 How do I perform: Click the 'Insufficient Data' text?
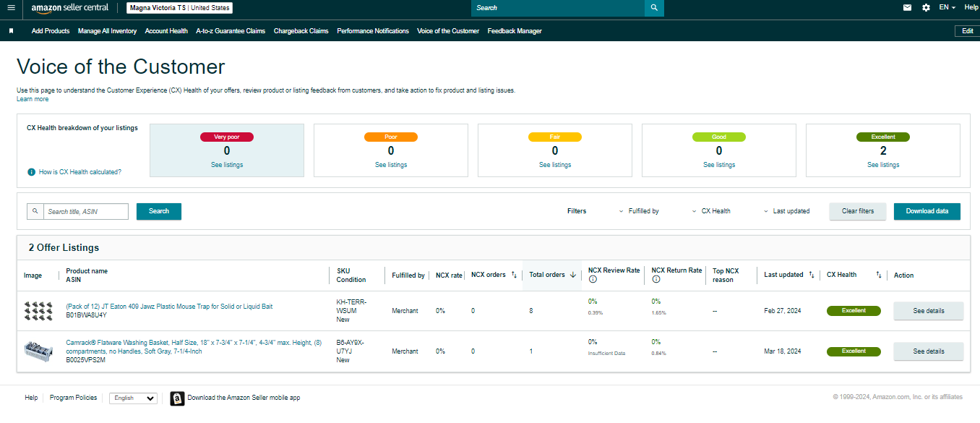point(606,354)
